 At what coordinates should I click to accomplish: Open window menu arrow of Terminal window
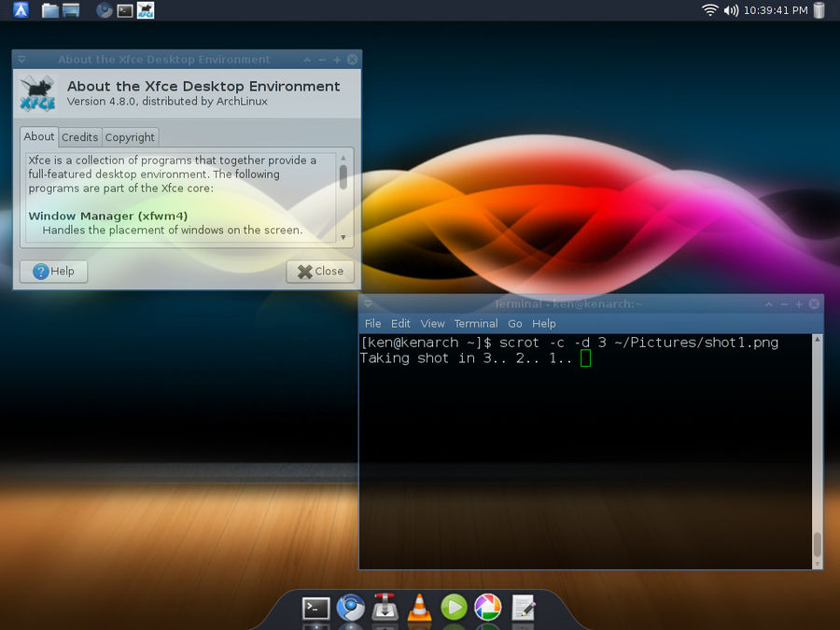tap(368, 303)
